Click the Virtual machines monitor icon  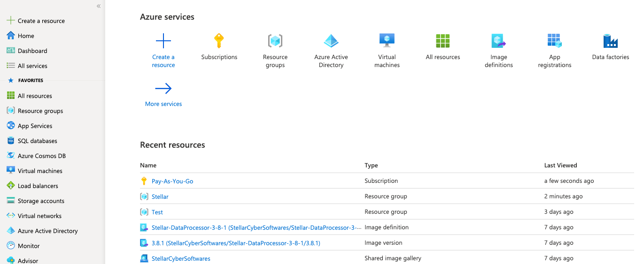click(387, 41)
